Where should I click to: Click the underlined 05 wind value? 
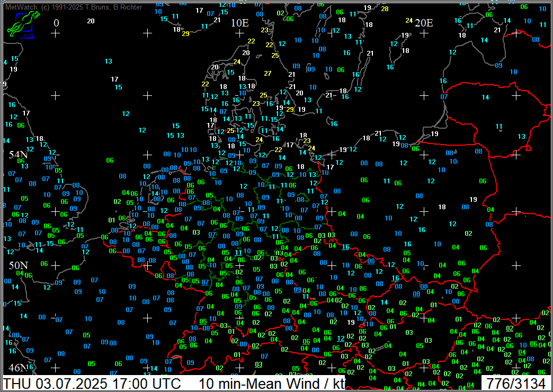coord(203,321)
